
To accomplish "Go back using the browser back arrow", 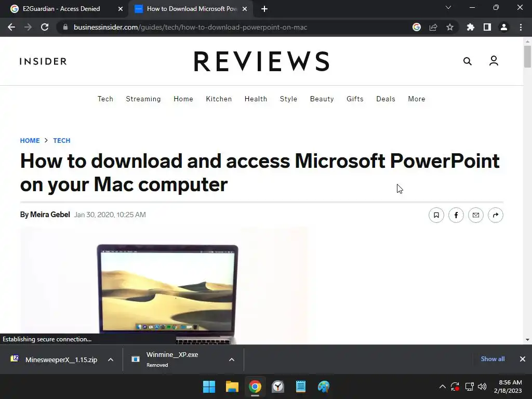I will pos(11,27).
